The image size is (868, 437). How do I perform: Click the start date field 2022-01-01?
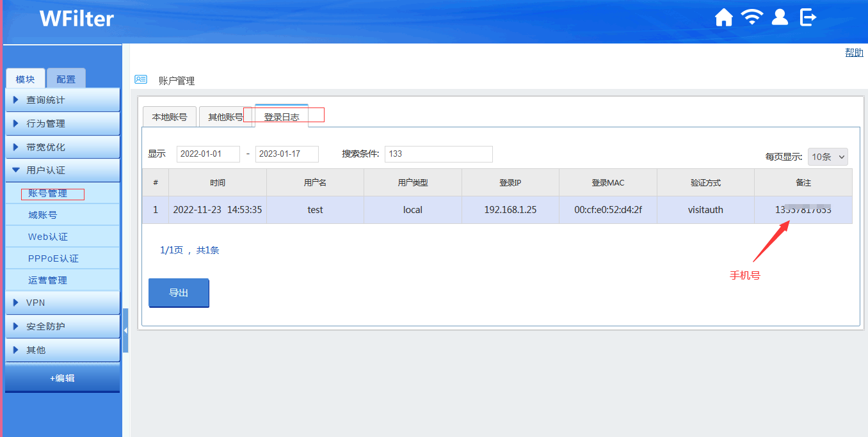[208, 154]
